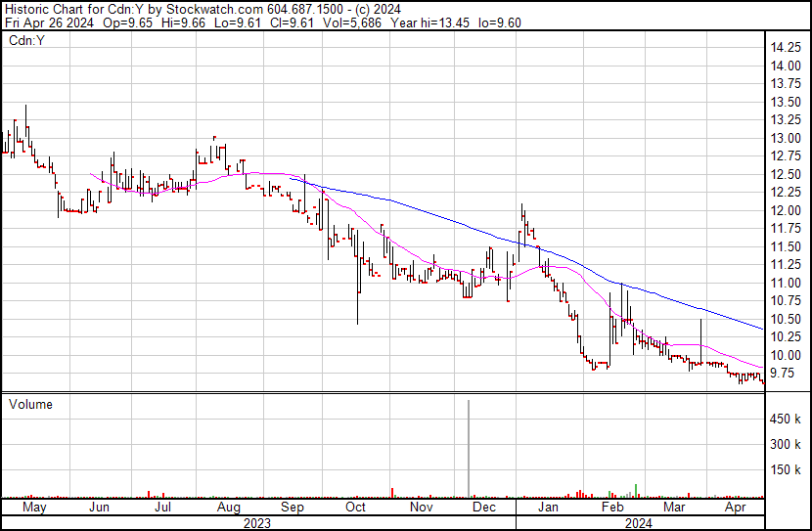Click the 450 k volume axis label
The height and width of the screenshot is (531, 812).
[x=786, y=420]
